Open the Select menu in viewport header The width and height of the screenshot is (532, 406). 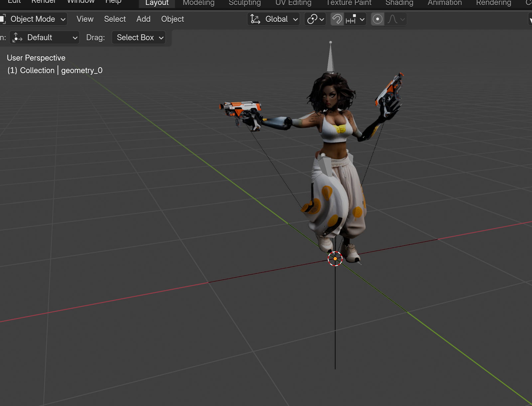[115, 19]
